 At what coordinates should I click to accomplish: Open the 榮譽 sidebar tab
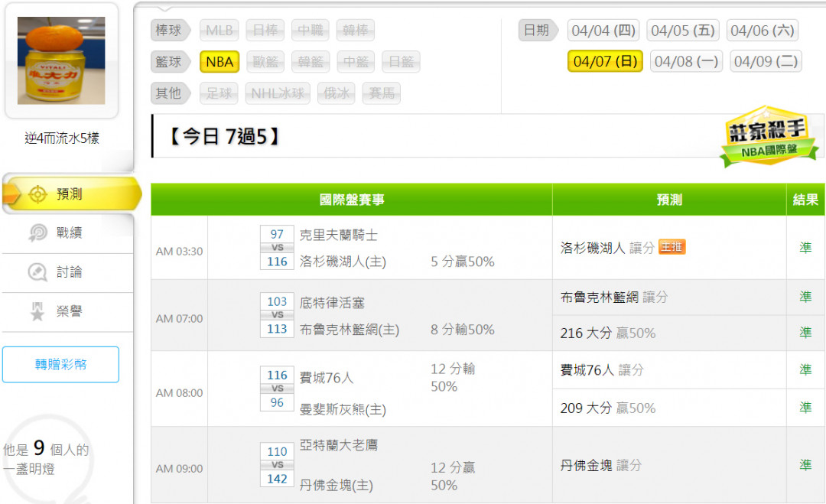[x=68, y=311]
